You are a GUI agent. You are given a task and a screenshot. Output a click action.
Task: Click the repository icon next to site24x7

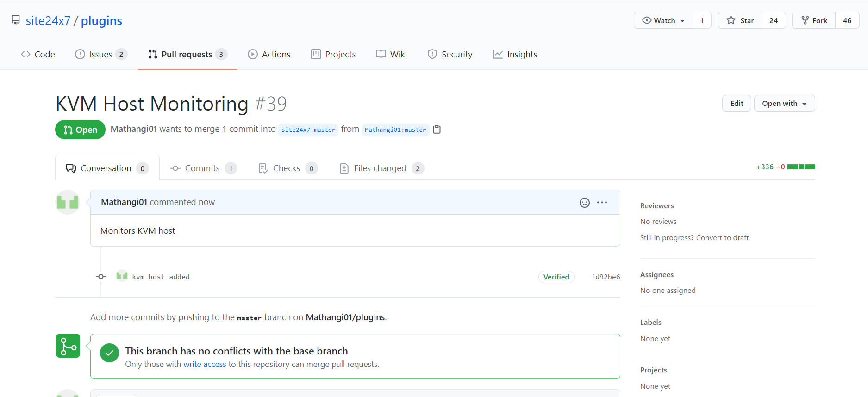[16, 20]
